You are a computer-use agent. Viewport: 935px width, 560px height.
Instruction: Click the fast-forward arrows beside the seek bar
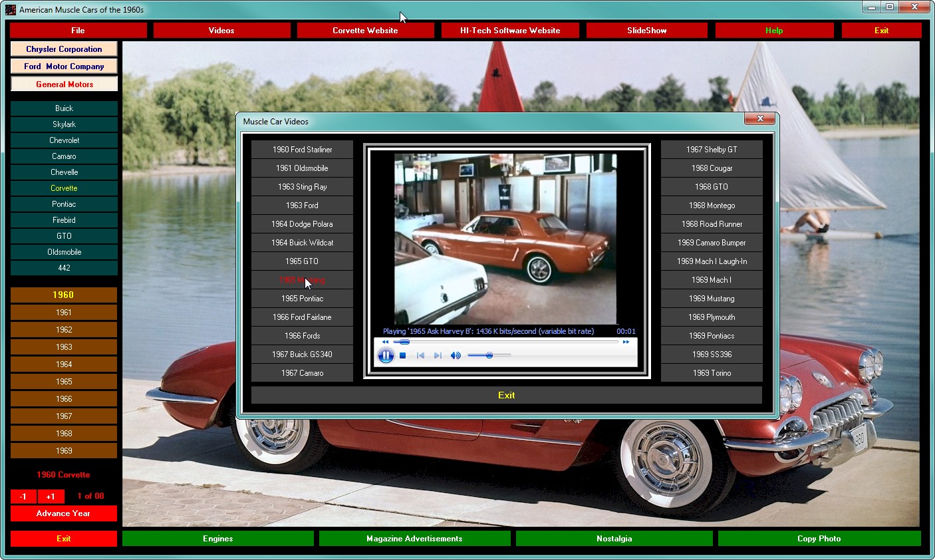(626, 342)
